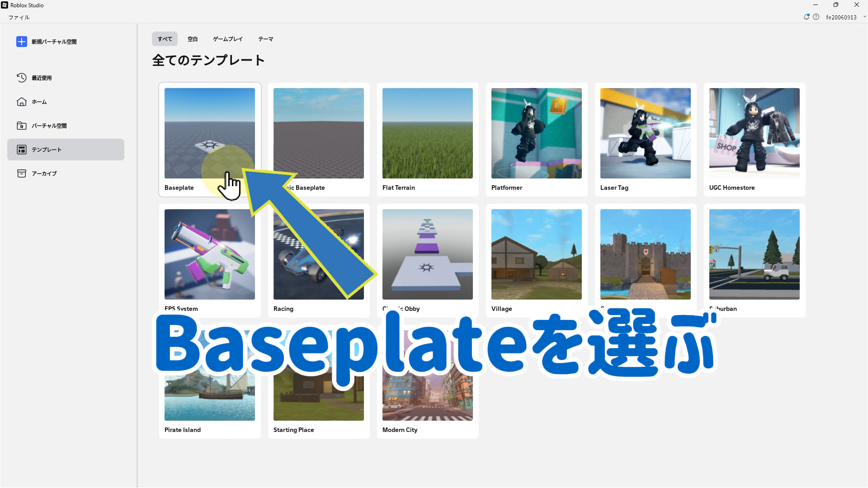Open the Flat Terrain template
This screenshot has width=868, height=488.
[427, 133]
